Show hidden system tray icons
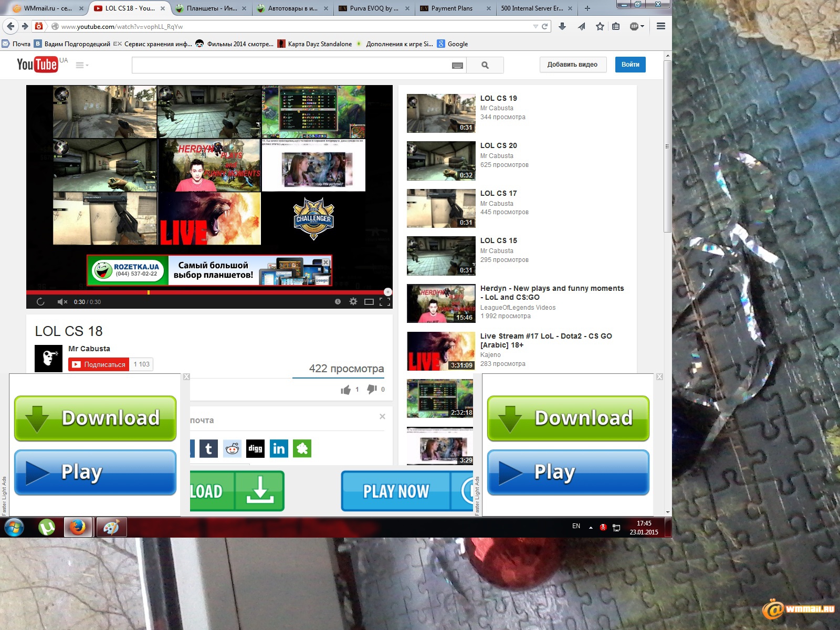 (x=591, y=527)
